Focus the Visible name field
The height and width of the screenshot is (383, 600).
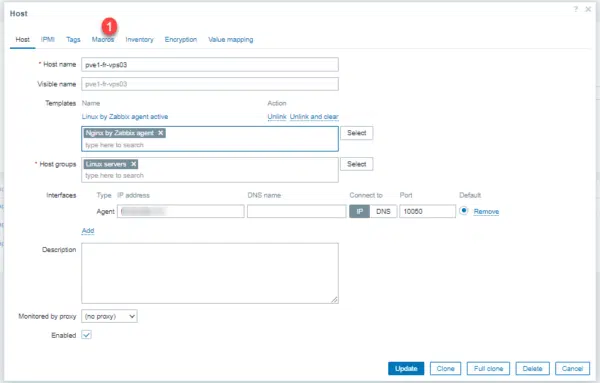[x=210, y=84]
